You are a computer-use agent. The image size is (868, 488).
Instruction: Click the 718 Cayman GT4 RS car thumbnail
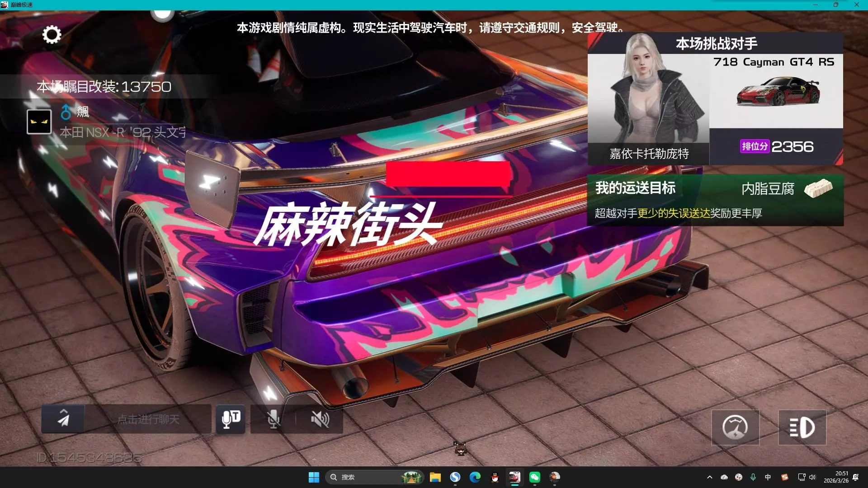(778, 92)
